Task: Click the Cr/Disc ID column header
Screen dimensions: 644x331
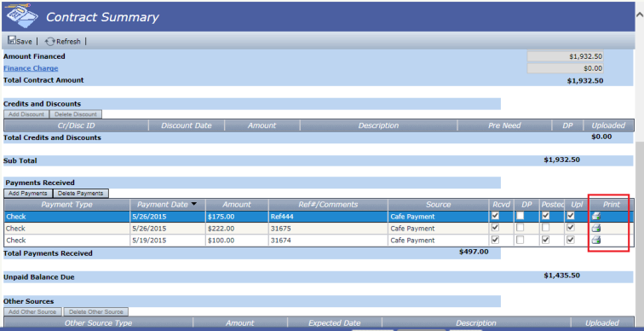Action: [x=77, y=125]
